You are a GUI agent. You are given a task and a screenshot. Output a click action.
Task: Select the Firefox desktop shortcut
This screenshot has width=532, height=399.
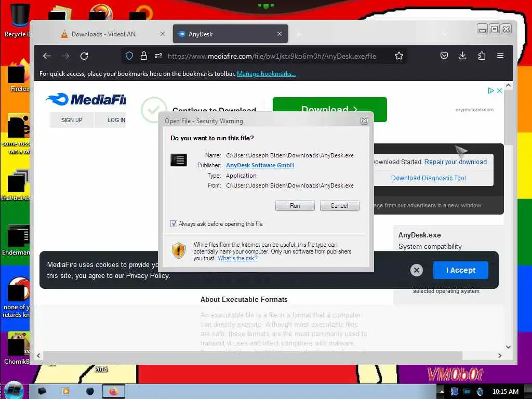pyautogui.click(x=18, y=75)
